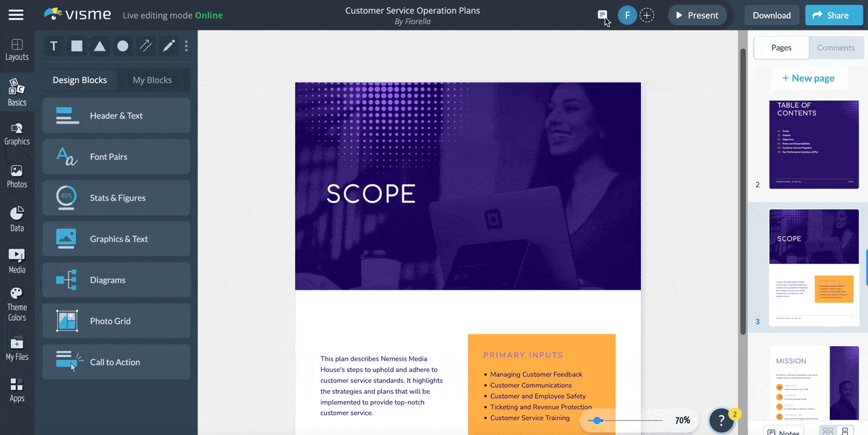This screenshot has height=435, width=868.
Task: Select the triangle shape tool
Action: [100, 46]
